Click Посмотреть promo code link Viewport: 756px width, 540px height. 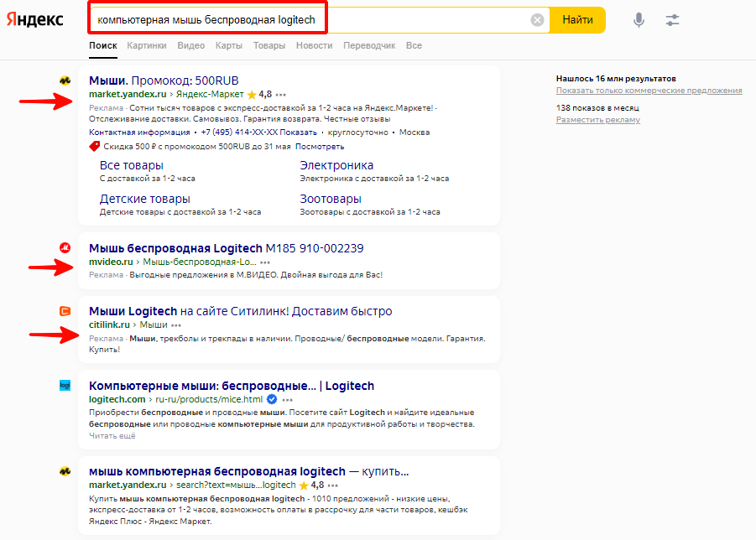tap(320, 147)
